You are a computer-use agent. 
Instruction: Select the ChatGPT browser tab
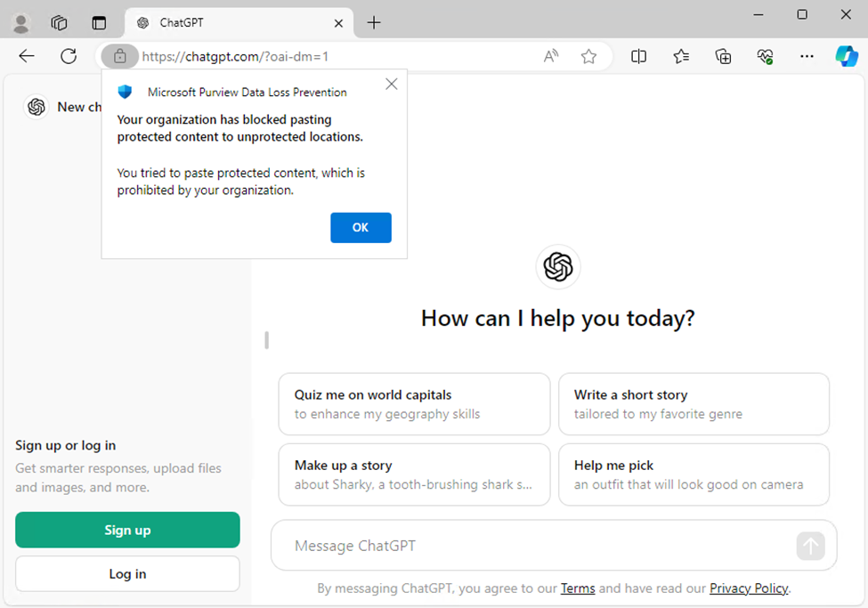(239, 23)
